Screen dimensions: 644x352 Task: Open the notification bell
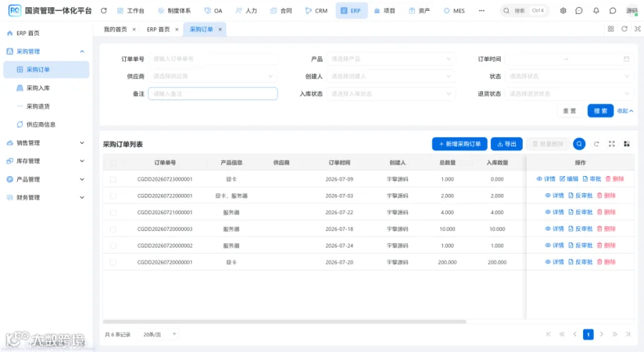click(596, 11)
